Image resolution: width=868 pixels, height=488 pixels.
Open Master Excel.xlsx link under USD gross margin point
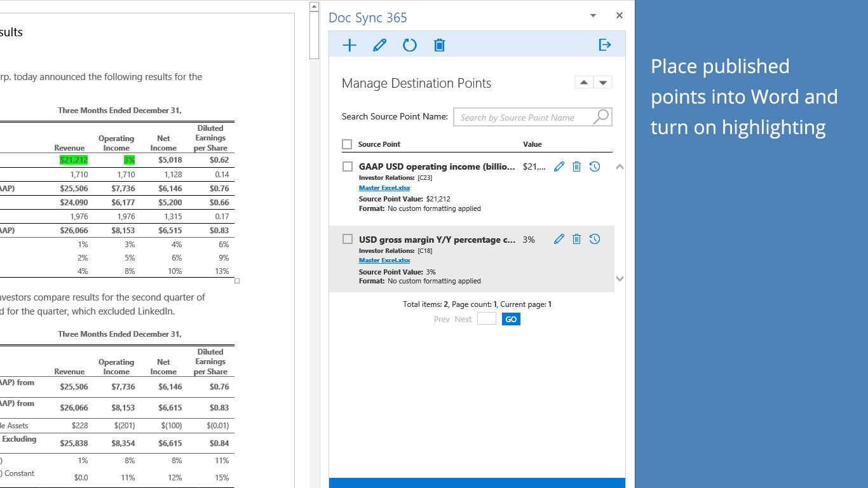point(384,261)
